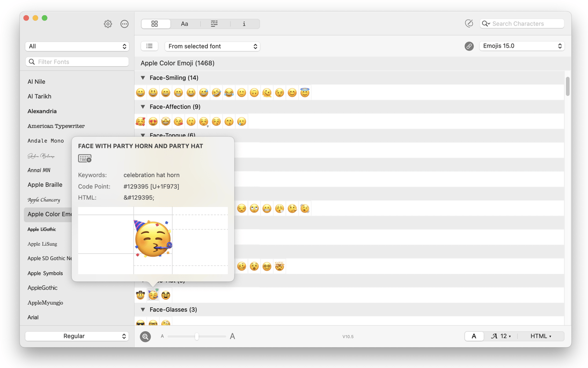Select the text layout view tab

tap(214, 24)
